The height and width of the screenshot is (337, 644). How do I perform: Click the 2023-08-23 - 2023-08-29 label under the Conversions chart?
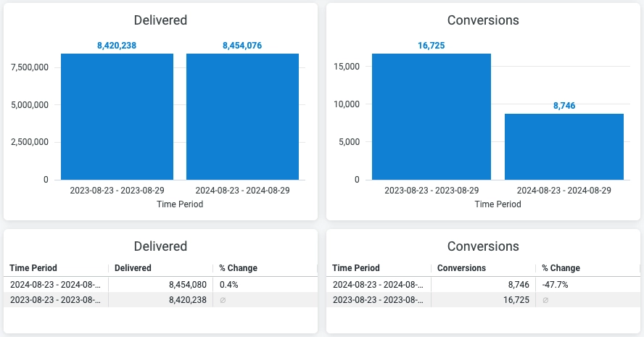point(432,191)
